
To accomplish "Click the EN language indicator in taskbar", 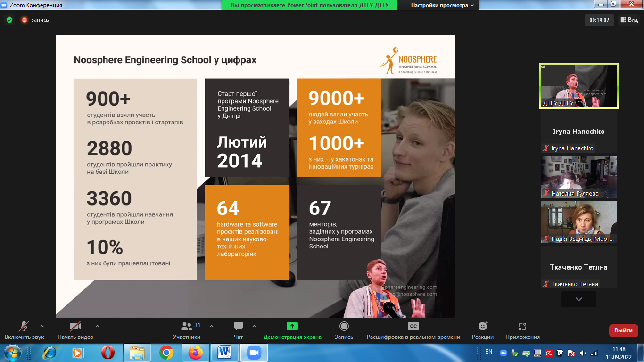I will point(488,352).
